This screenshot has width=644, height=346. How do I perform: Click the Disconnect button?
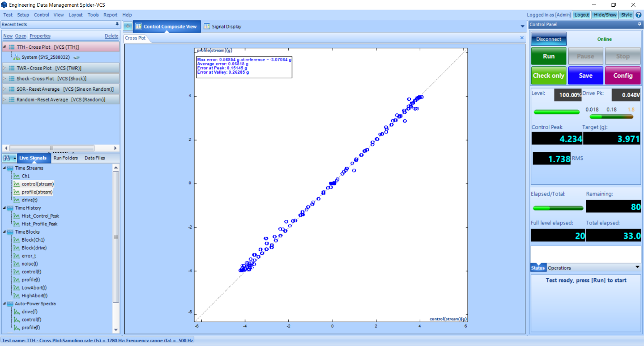click(x=548, y=39)
